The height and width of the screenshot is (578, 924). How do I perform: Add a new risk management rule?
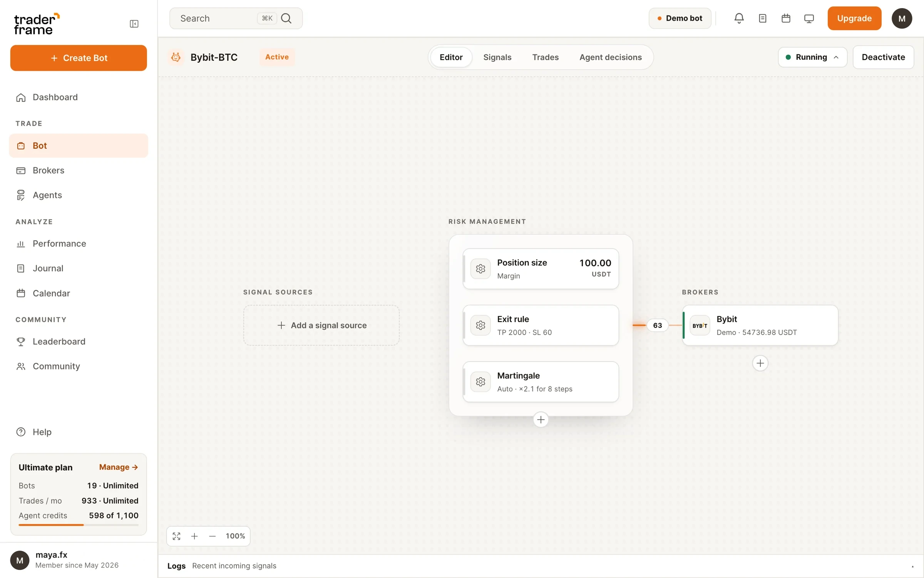tap(541, 419)
